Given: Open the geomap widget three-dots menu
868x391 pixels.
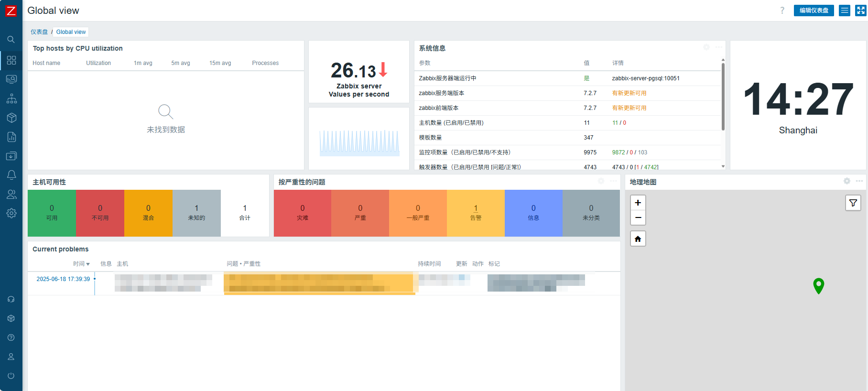Looking at the screenshot, I should (859, 181).
